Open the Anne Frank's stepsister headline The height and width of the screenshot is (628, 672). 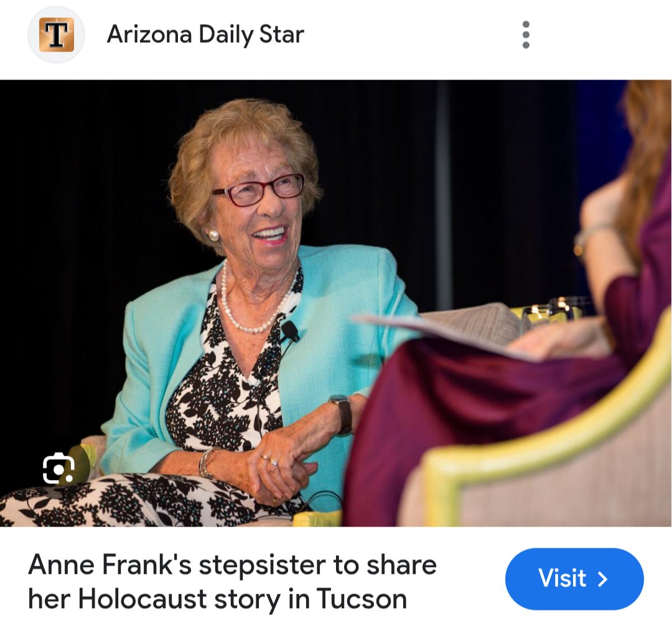point(232,581)
